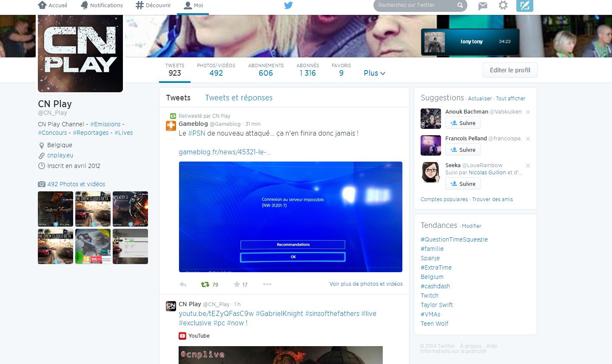The image size is (612, 364).
Task: Dismiss Francois Pelland suggestion
Action: (528, 139)
